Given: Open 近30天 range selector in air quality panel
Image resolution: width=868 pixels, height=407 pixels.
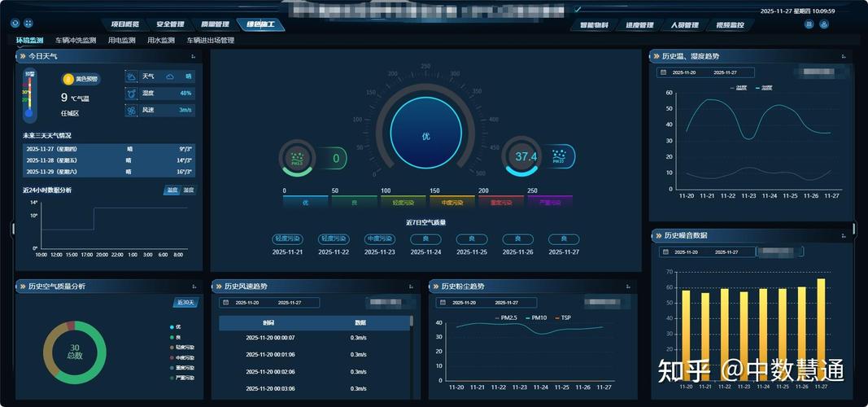Looking at the screenshot, I should click(x=186, y=303).
